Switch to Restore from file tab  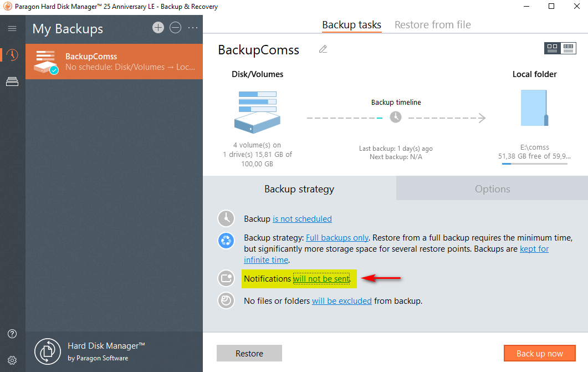click(432, 25)
